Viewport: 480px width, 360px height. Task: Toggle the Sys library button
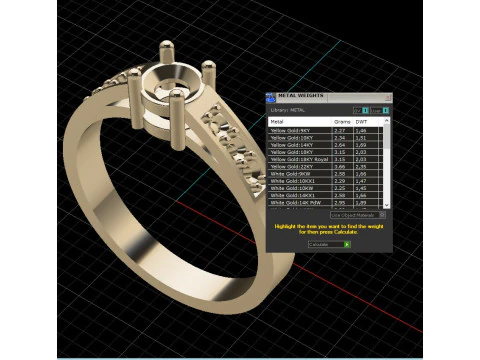click(361, 110)
